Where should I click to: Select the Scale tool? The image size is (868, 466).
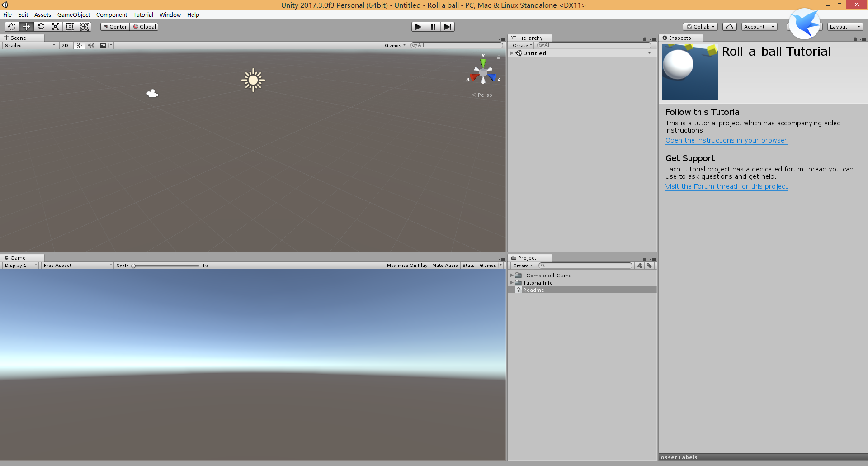point(55,26)
